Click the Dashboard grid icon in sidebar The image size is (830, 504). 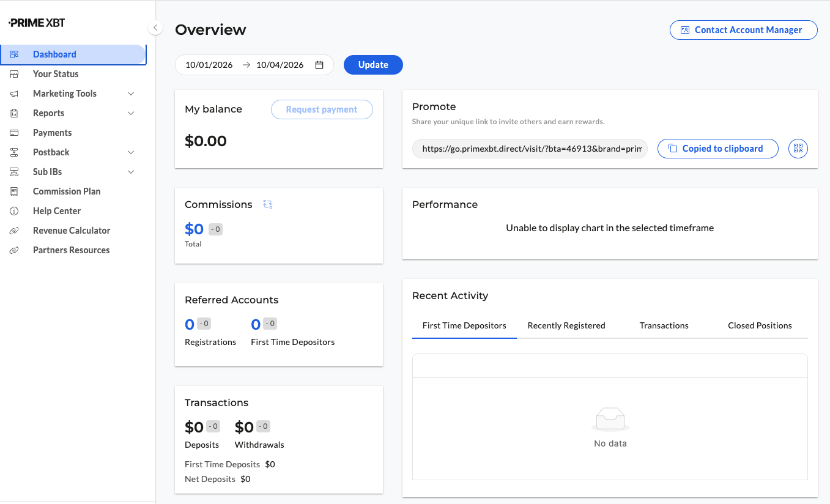(14, 54)
